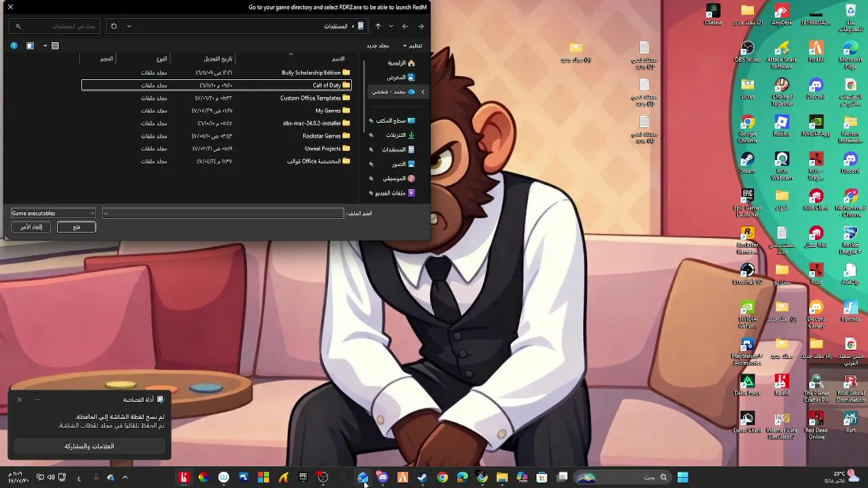Launch AnyDesk from the desktop
The height and width of the screenshot is (488, 868).
click(782, 15)
